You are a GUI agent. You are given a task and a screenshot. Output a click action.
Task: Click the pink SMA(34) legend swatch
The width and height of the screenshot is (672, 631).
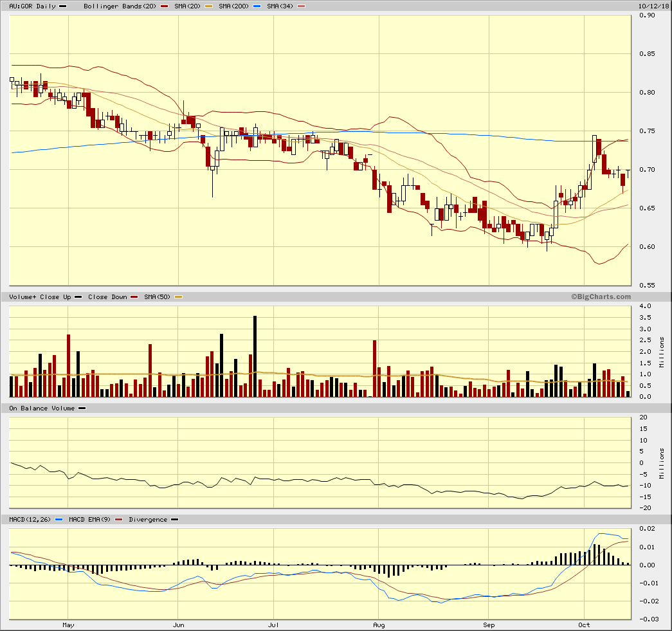(302, 6)
